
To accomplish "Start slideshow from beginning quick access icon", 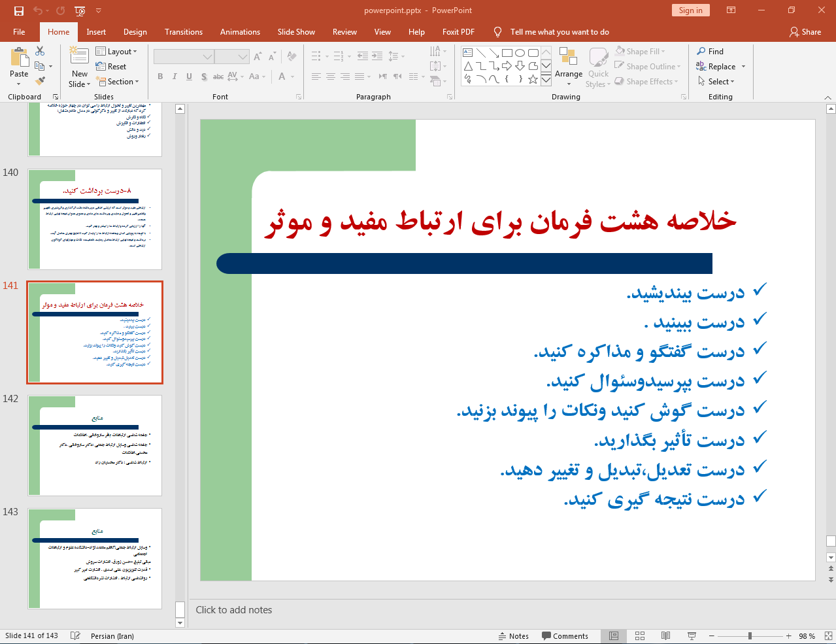I will (x=80, y=10).
